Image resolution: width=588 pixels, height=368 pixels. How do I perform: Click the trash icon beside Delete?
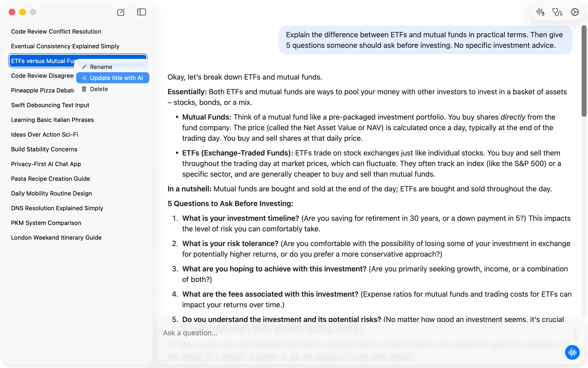(x=84, y=89)
